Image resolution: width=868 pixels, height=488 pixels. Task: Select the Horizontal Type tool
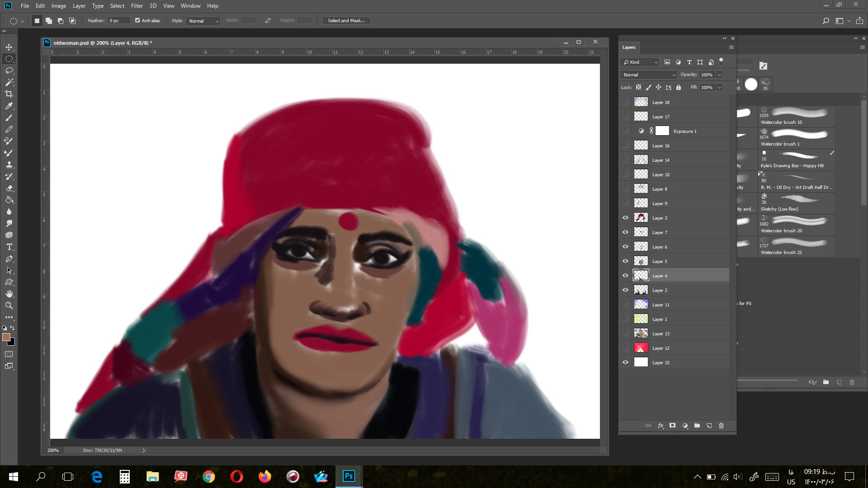pyautogui.click(x=9, y=247)
